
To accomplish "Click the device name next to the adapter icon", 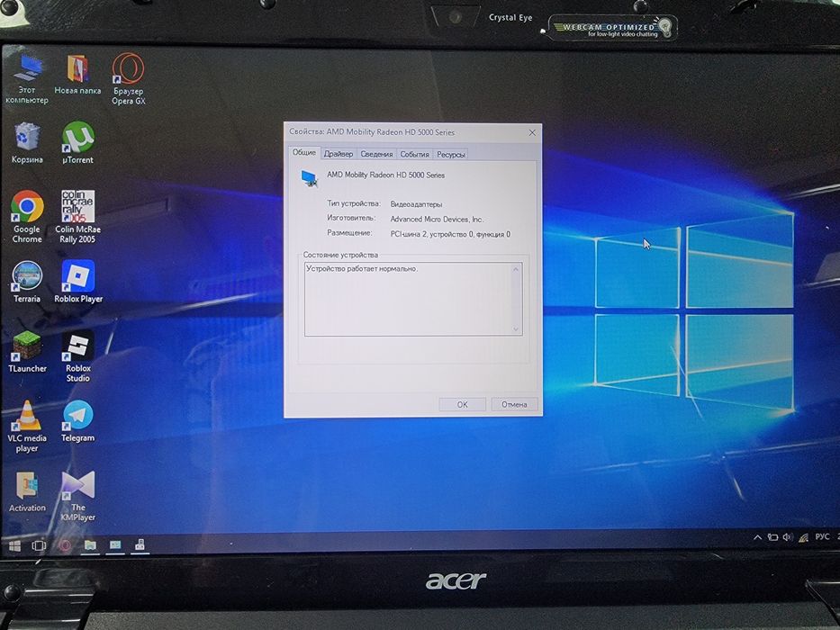I will point(385,175).
